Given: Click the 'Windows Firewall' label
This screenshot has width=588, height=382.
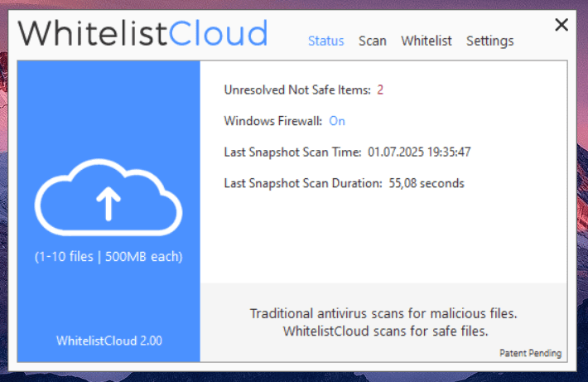Looking at the screenshot, I should tap(272, 121).
